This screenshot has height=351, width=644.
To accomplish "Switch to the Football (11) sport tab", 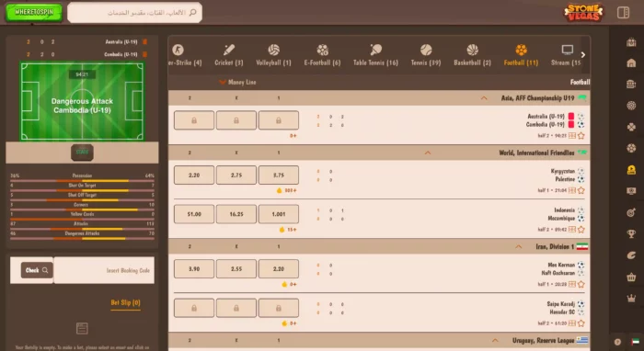I will pos(521,55).
